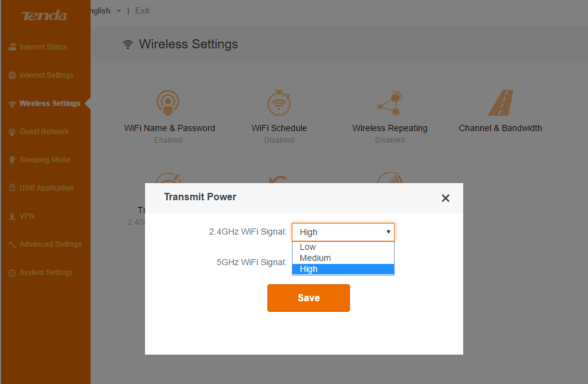Open the Channel & Bandwidth road icon

501,103
